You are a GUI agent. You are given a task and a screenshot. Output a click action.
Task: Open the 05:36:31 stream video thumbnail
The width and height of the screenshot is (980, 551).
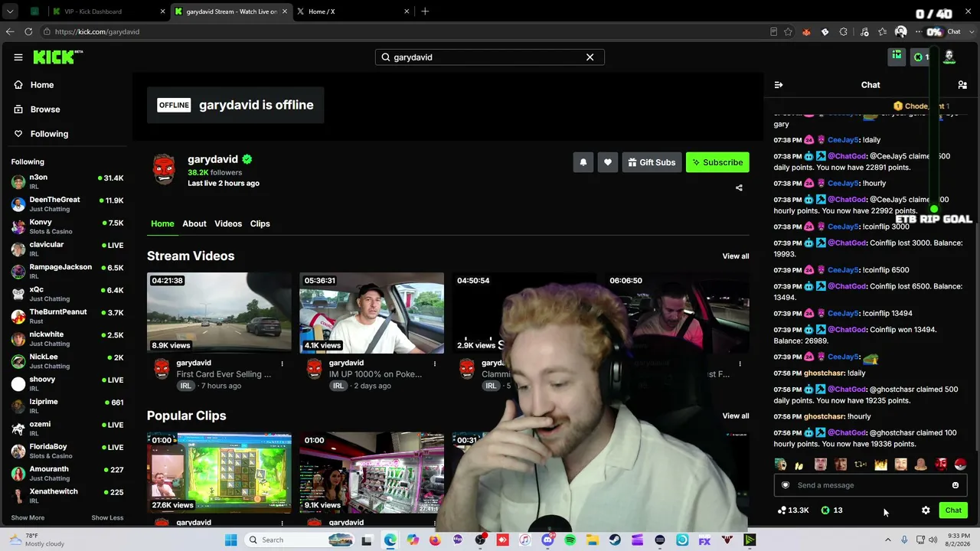tap(371, 313)
